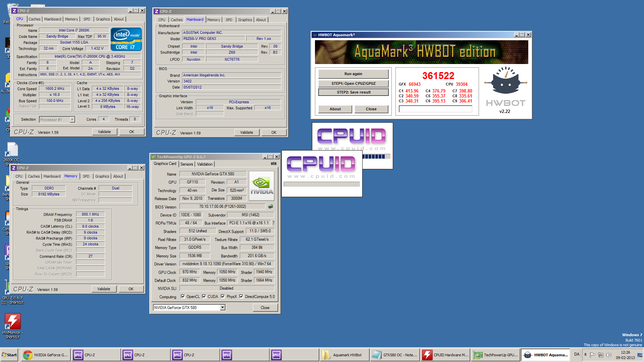
Task: Click Validate in CPU-Z processor window
Action: tap(104, 132)
